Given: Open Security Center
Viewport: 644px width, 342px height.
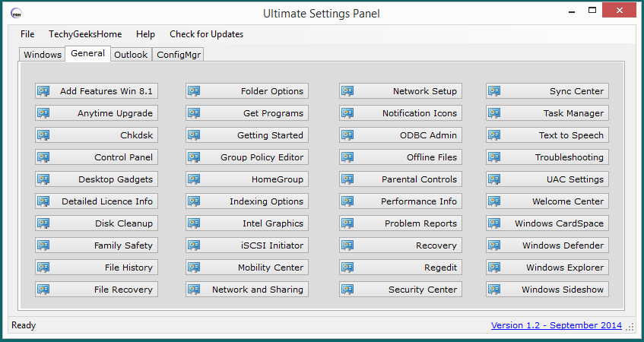Looking at the screenshot, I should (x=401, y=290).
